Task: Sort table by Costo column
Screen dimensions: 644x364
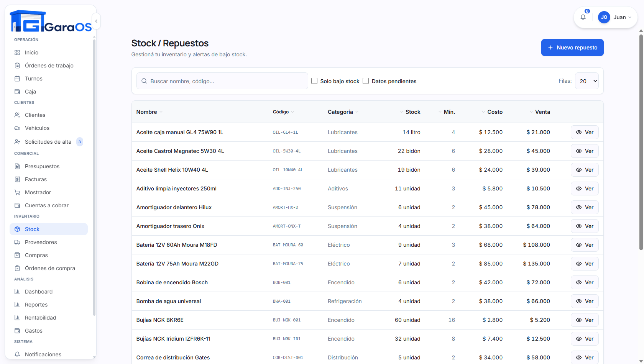Action: point(492,112)
